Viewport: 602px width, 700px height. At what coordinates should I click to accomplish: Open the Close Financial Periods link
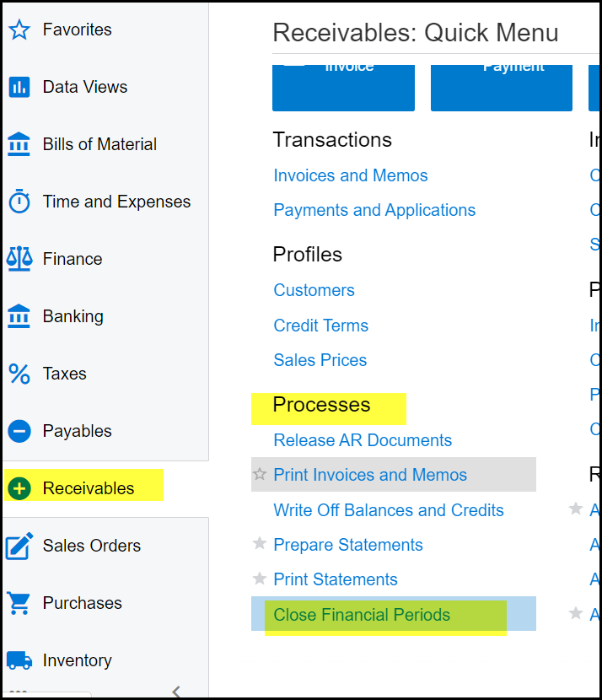[x=362, y=615]
